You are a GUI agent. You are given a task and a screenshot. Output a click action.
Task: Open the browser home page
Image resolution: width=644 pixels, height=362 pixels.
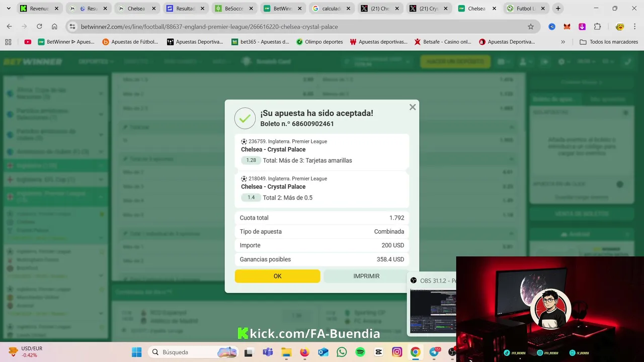pyautogui.click(x=54, y=27)
